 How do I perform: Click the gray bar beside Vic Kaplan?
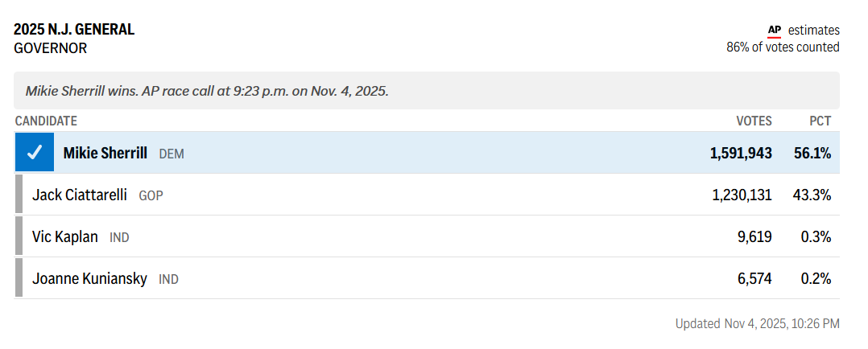(19, 236)
